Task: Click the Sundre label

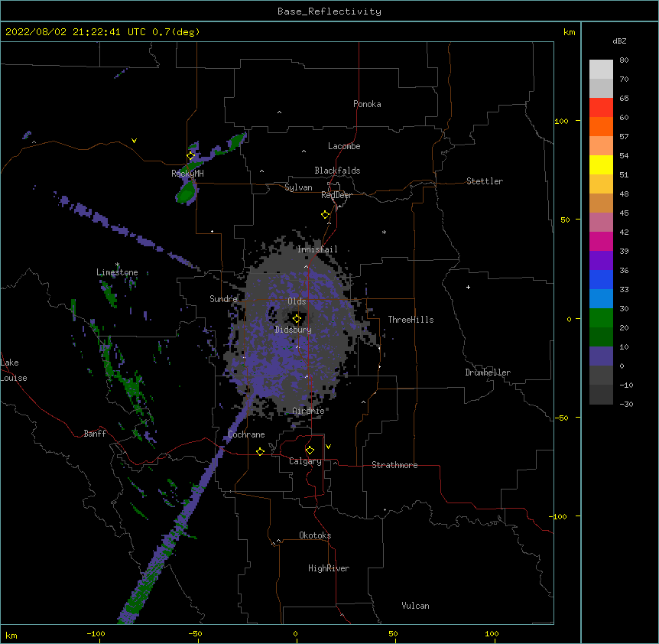Action: (223, 298)
